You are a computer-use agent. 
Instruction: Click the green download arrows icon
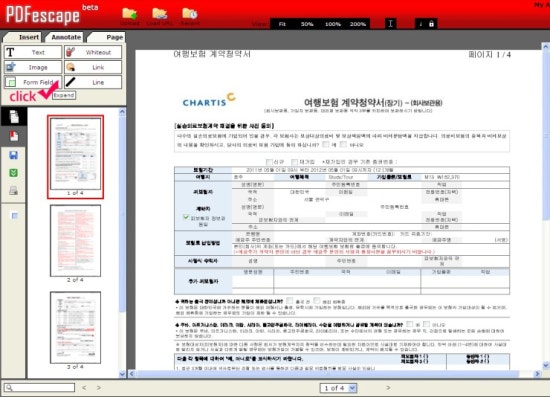[x=14, y=173]
